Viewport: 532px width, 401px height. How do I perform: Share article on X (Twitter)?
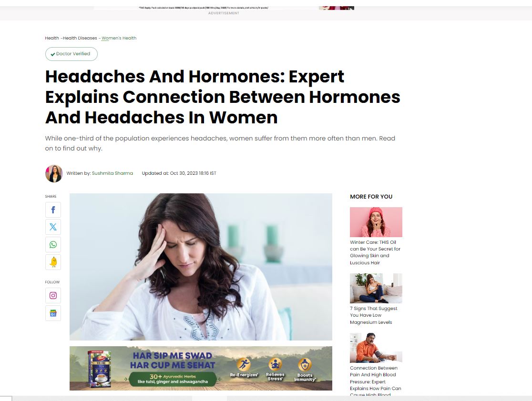click(53, 227)
